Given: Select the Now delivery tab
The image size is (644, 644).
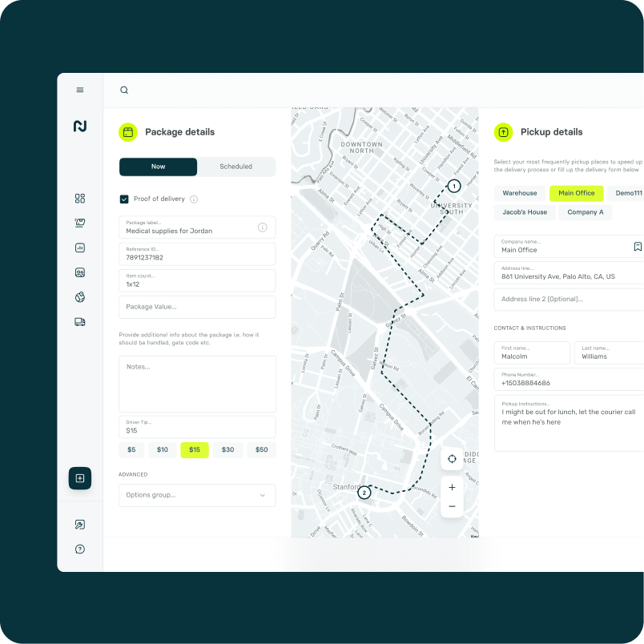Looking at the screenshot, I should pyautogui.click(x=158, y=167).
